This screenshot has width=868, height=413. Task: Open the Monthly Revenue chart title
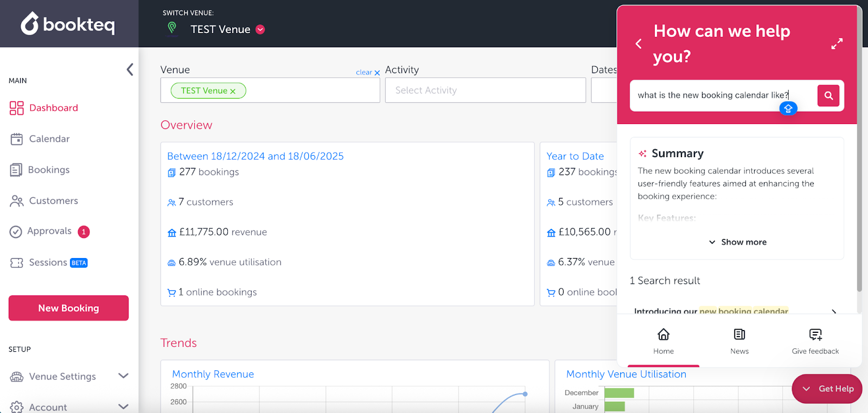pos(213,374)
